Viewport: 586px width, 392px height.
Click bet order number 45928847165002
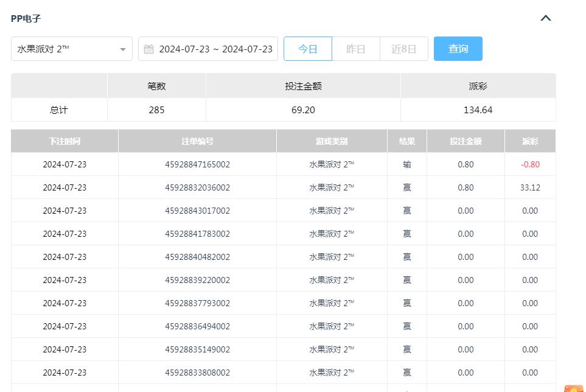pyautogui.click(x=197, y=164)
